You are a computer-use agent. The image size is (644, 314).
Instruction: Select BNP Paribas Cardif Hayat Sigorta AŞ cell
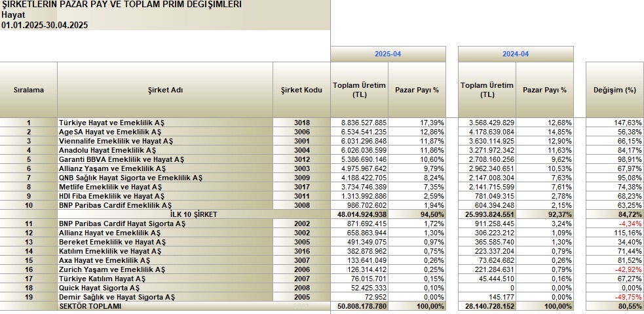[165, 224]
